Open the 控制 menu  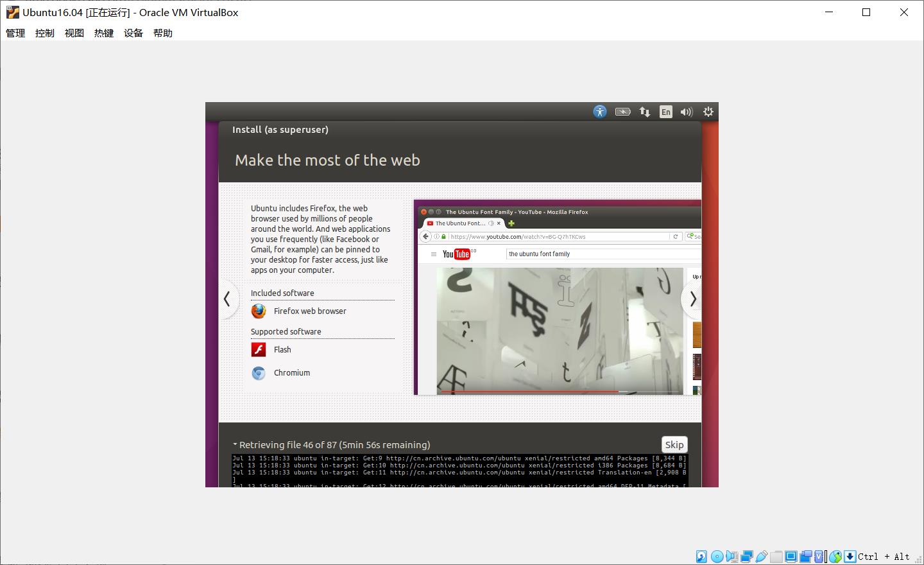[45, 33]
